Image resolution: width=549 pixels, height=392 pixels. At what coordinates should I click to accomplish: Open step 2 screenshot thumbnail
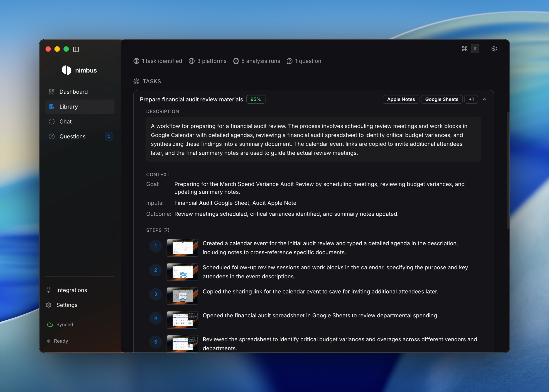(x=182, y=272)
